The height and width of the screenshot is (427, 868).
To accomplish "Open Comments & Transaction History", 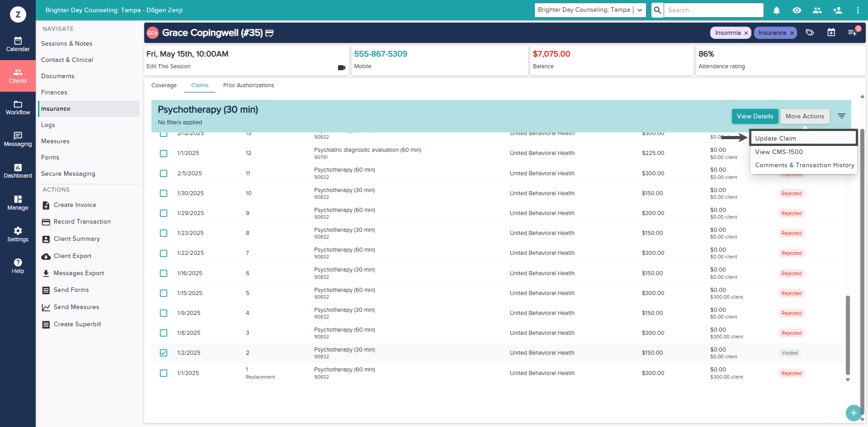I will [x=804, y=165].
